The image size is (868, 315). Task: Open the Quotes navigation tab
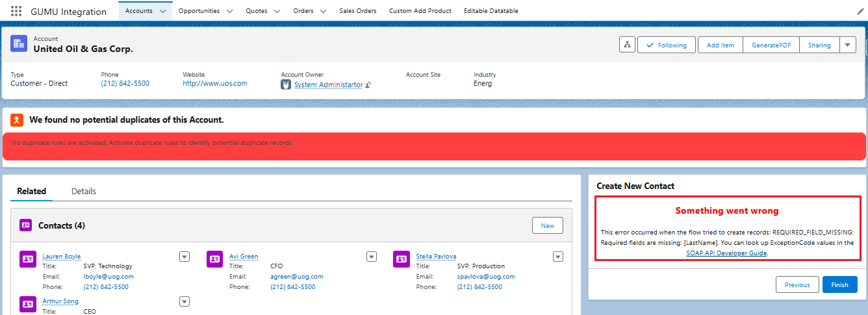256,11
